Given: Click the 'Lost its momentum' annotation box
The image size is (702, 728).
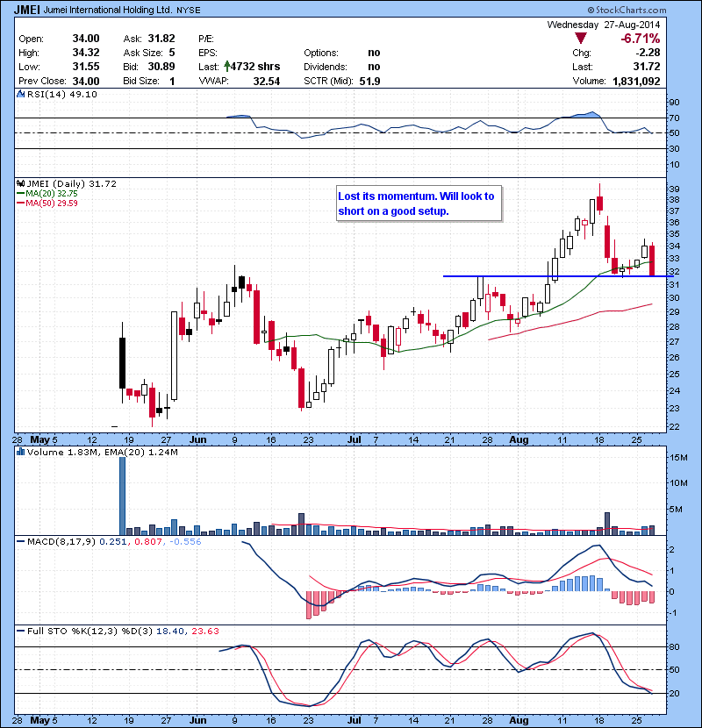Looking at the screenshot, I should (419, 203).
